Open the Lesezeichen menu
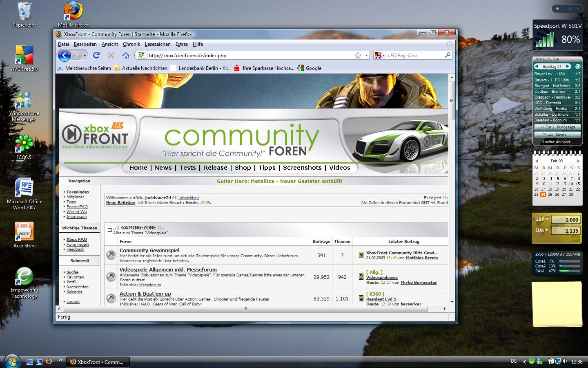 tap(158, 44)
